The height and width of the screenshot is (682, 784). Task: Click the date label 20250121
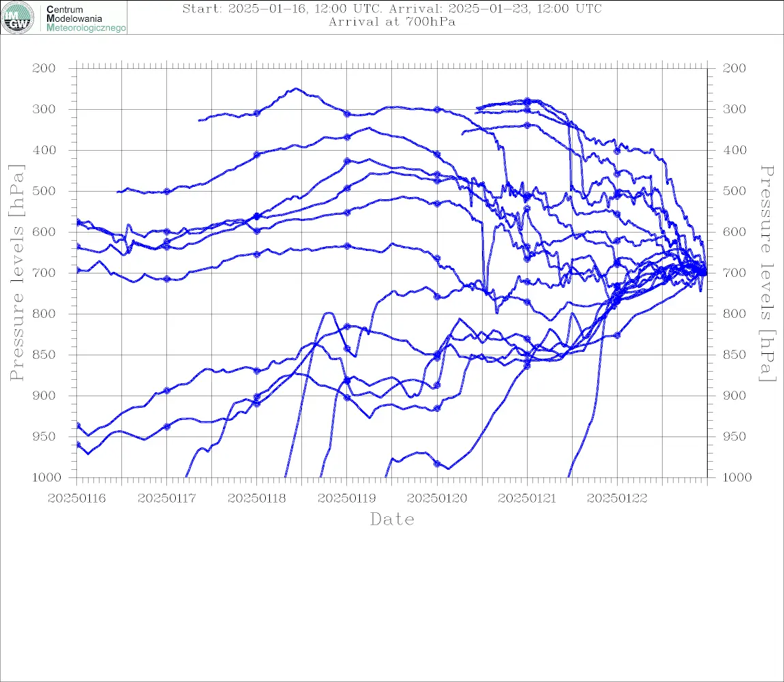click(x=527, y=499)
